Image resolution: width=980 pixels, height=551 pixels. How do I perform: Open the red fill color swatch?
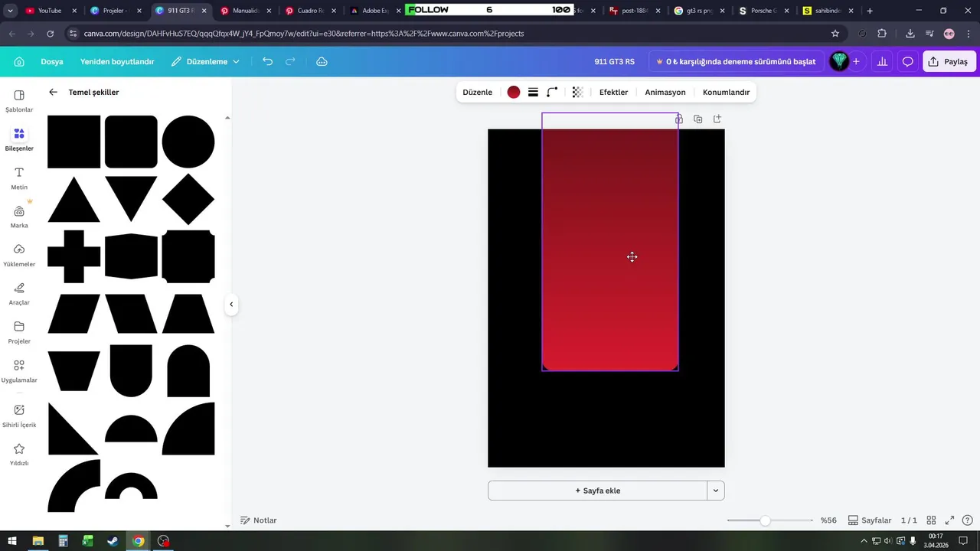514,92
